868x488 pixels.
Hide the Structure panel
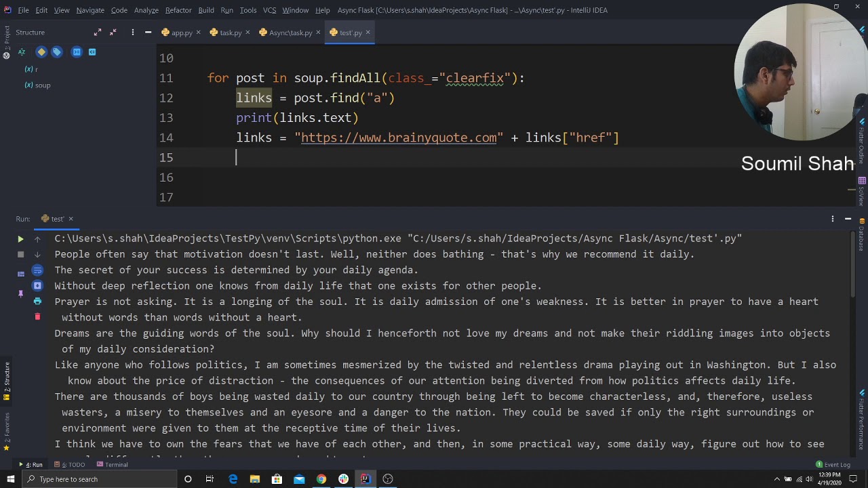[148, 32]
